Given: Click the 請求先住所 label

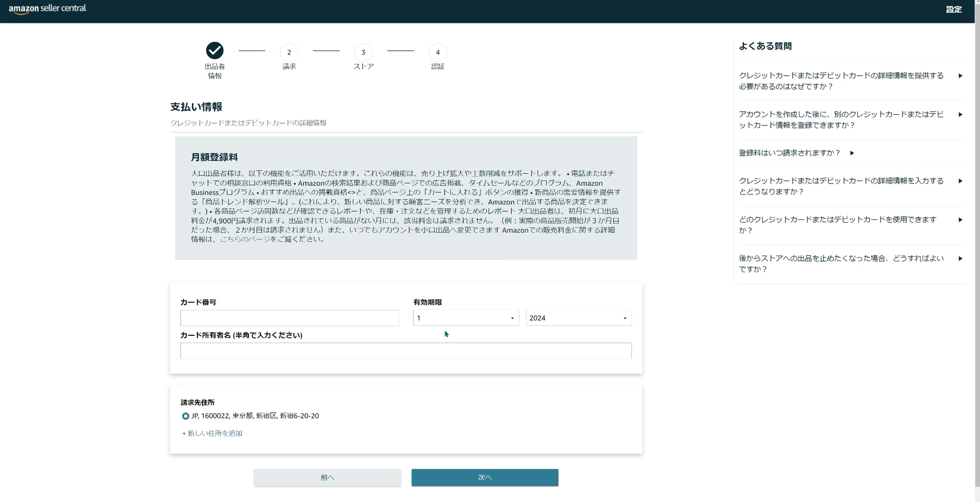Looking at the screenshot, I should coord(197,402).
